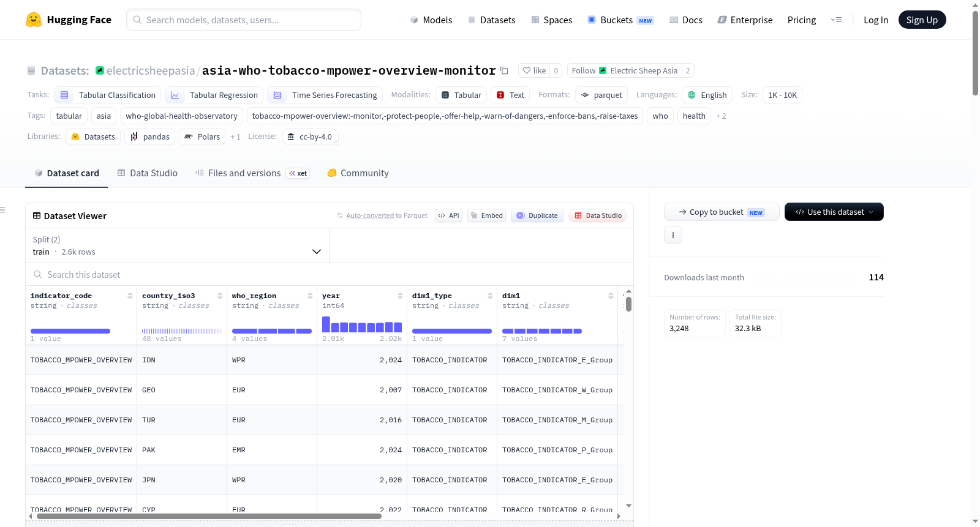
Task: Click the Embed button
Action: tap(486, 215)
